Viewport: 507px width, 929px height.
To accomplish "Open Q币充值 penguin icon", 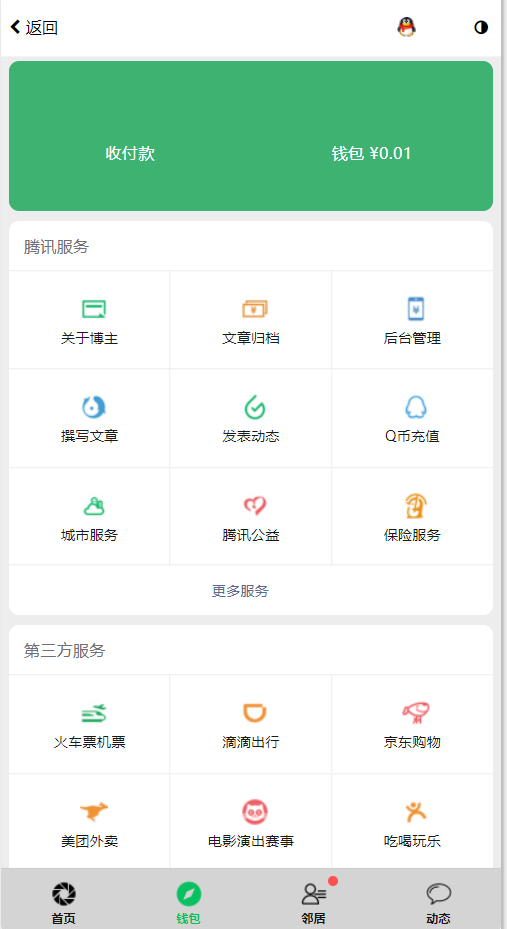I will [x=416, y=408].
